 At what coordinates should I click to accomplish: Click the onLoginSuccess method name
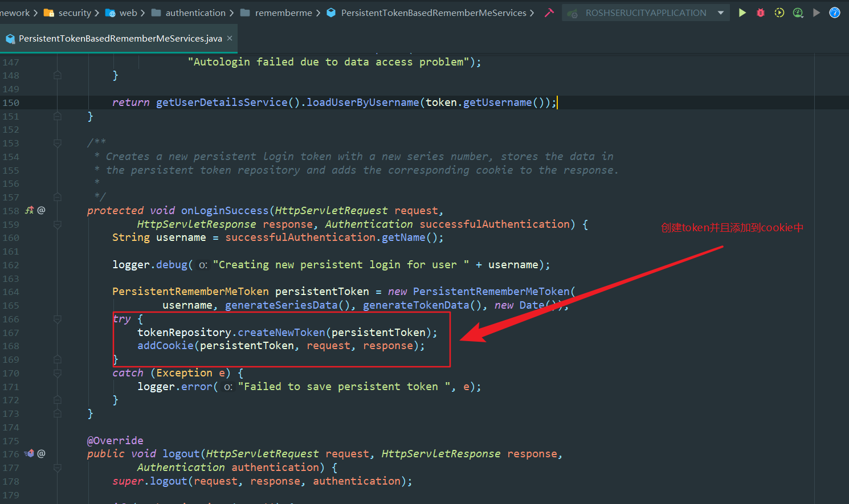click(x=225, y=210)
